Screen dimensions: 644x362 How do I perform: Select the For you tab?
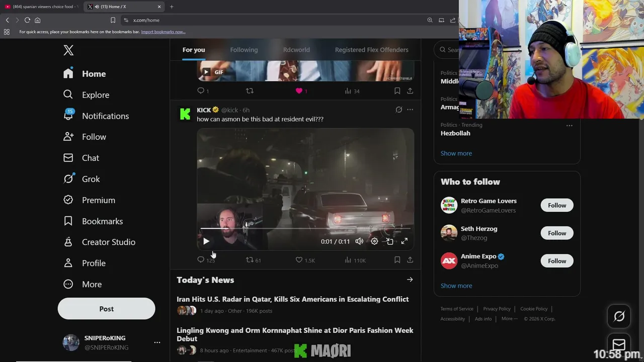click(194, 50)
